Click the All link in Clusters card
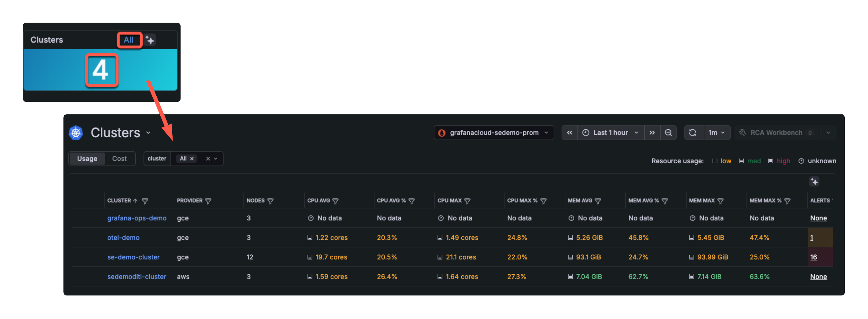This screenshot has height=319, width=868. point(129,40)
